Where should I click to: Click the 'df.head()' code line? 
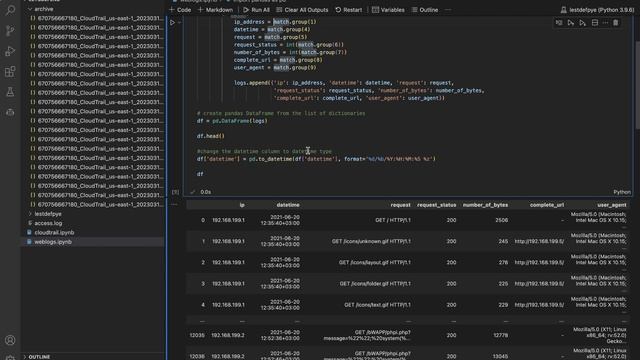pos(211,136)
